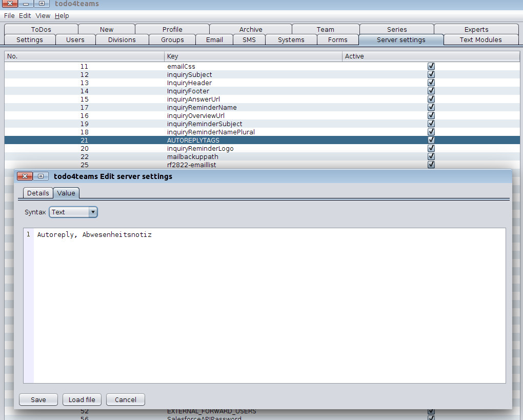Toggle Active for mailbackuppath
The image size is (523, 420).
pyautogui.click(x=431, y=156)
